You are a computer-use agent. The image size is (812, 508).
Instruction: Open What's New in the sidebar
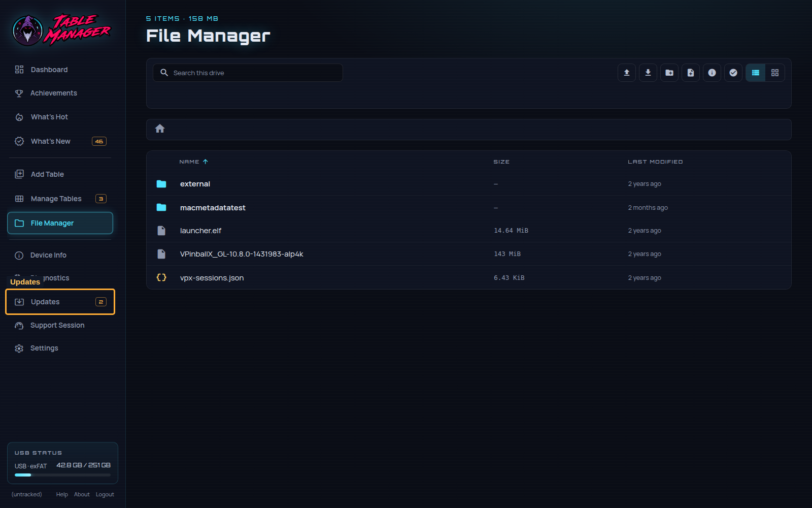coord(60,141)
